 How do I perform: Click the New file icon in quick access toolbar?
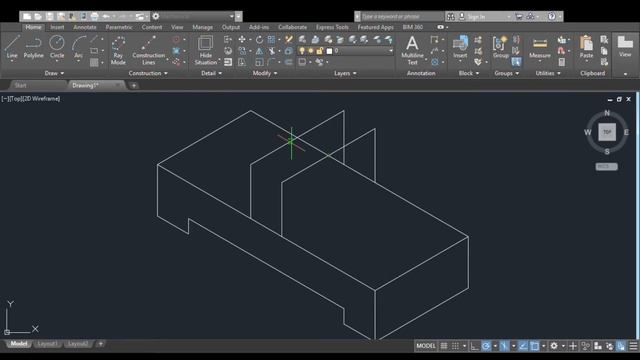coord(27,16)
